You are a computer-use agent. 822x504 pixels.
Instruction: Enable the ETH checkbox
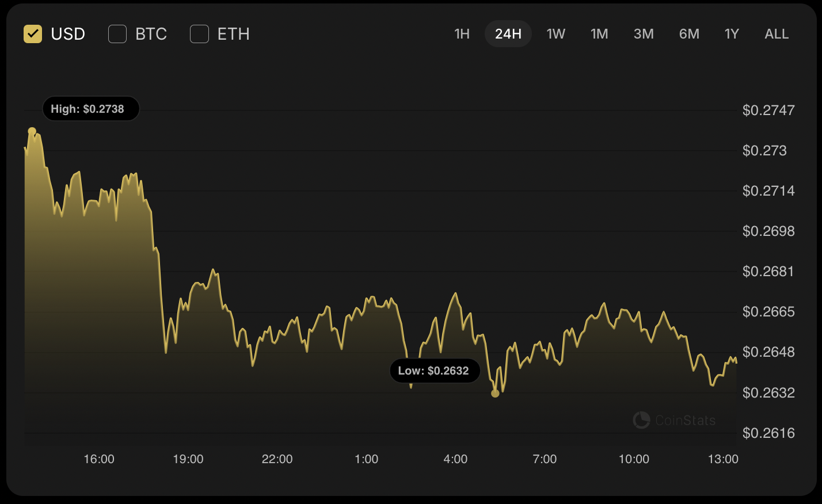click(199, 34)
